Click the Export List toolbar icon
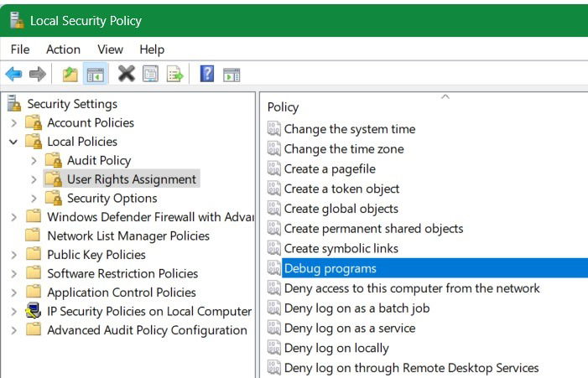This screenshot has height=378, width=588. [175, 74]
